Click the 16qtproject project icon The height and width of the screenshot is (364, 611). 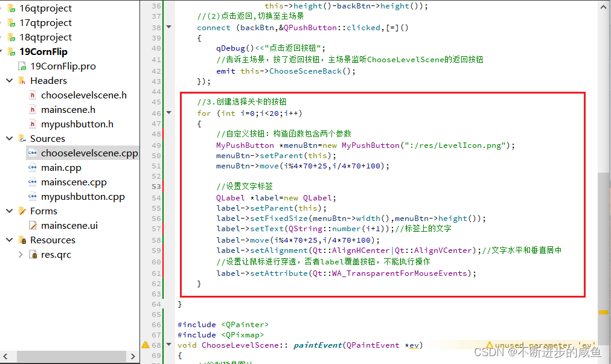pos(11,8)
